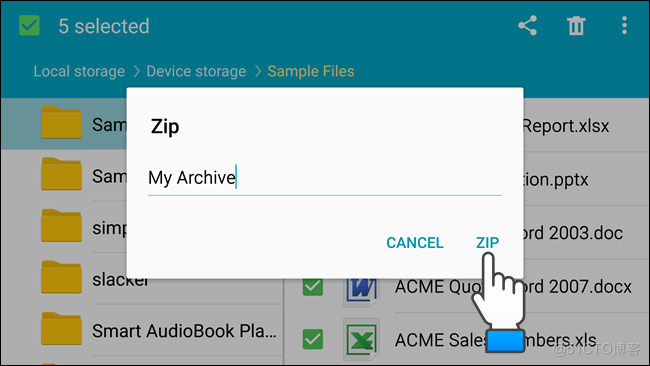The image size is (650, 366).
Task: Tap the trash delete icon
Action: 576,26
